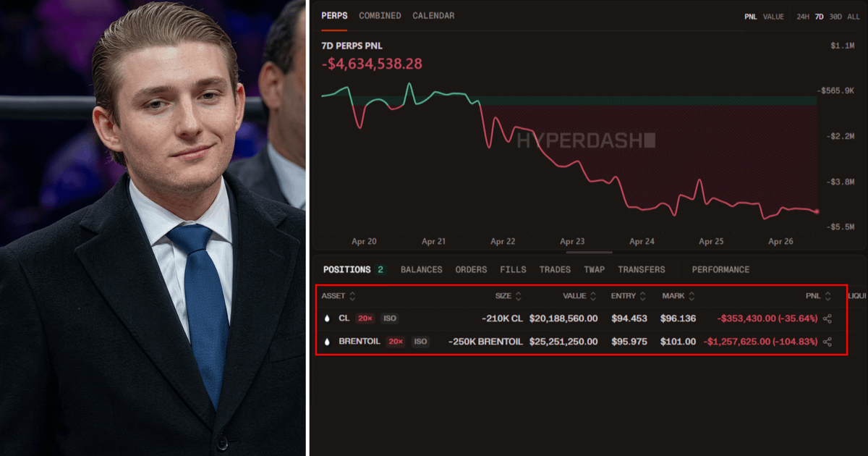The height and width of the screenshot is (456, 868).
Task: Sort positions by the VALUE column
Action: (x=580, y=296)
